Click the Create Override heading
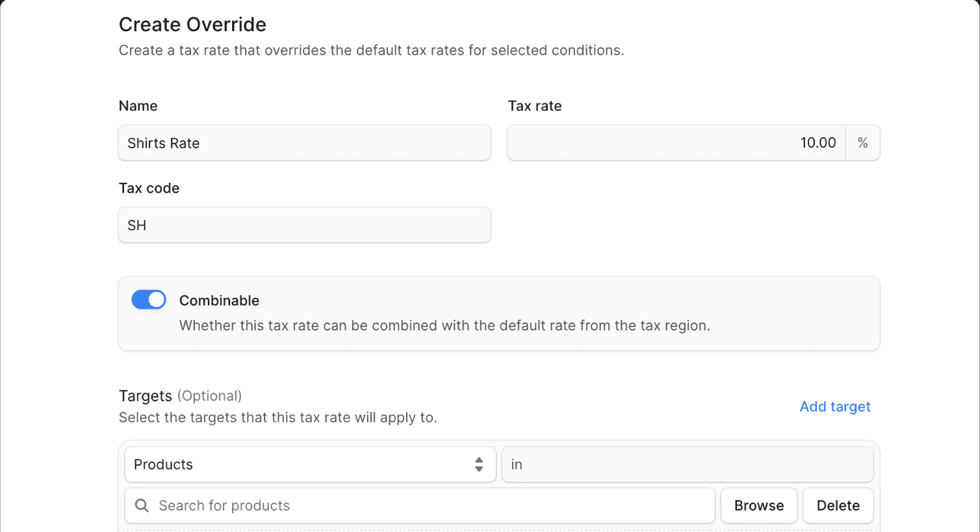The height and width of the screenshot is (532, 980). click(192, 25)
